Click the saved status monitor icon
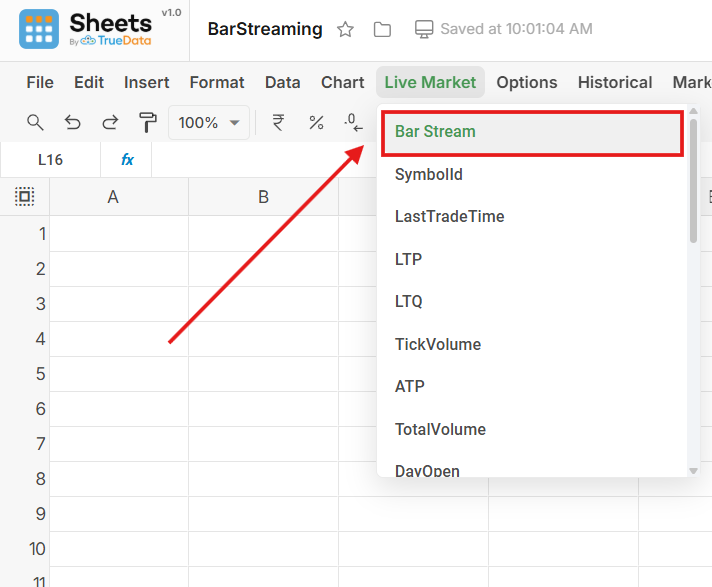This screenshot has height=587, width=712. tap(424, 30)
